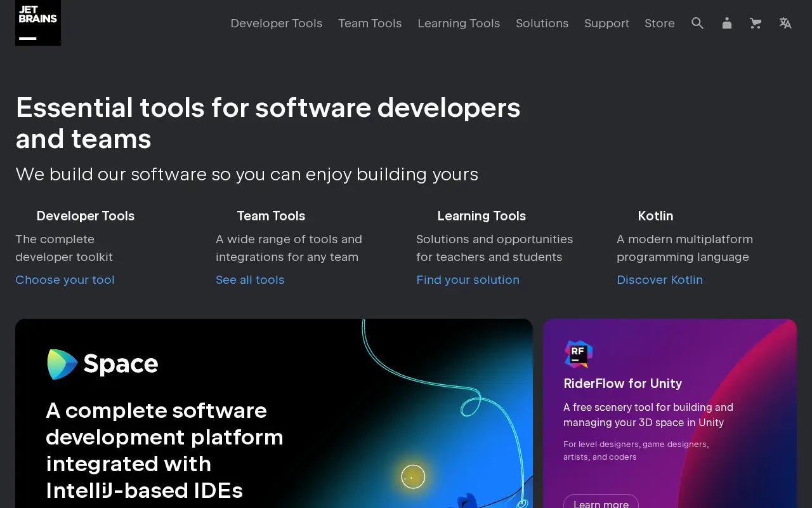
Task: Click the 'We build our software' tagline
Action: 247,174
